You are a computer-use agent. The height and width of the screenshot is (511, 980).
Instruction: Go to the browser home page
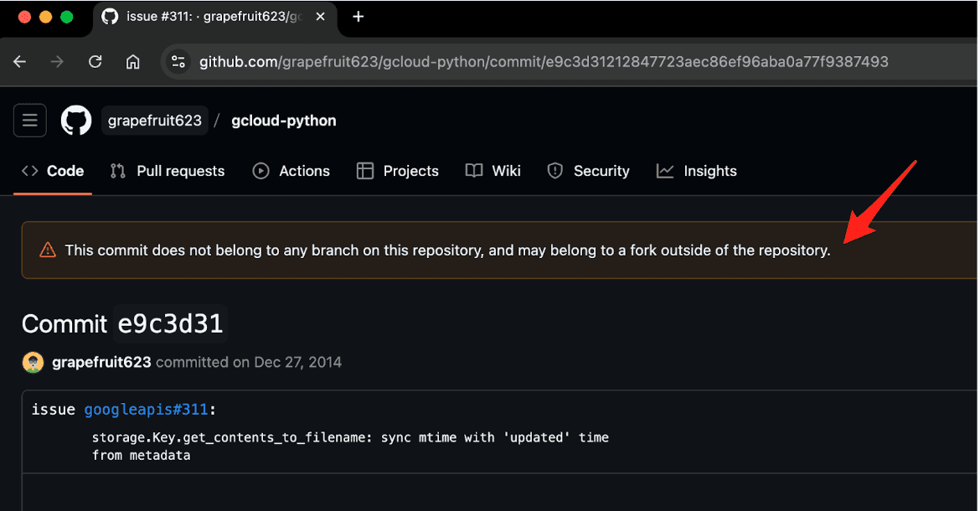tap(132, 62)
